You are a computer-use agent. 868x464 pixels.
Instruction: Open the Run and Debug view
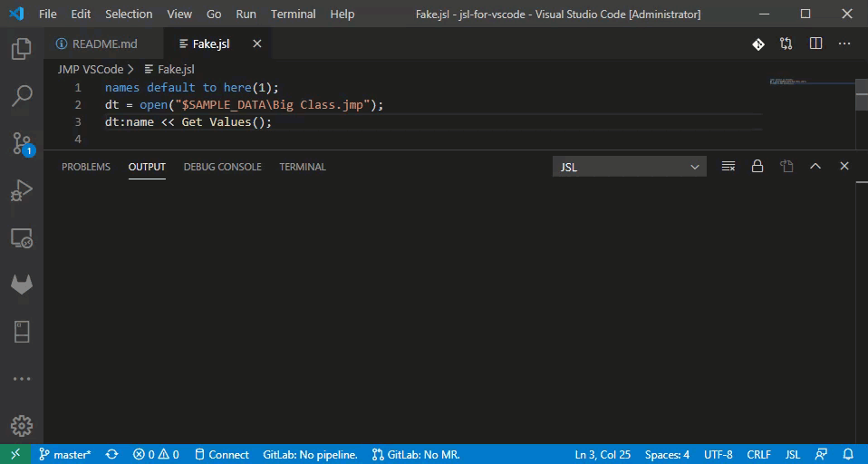[x=22, y=190]
